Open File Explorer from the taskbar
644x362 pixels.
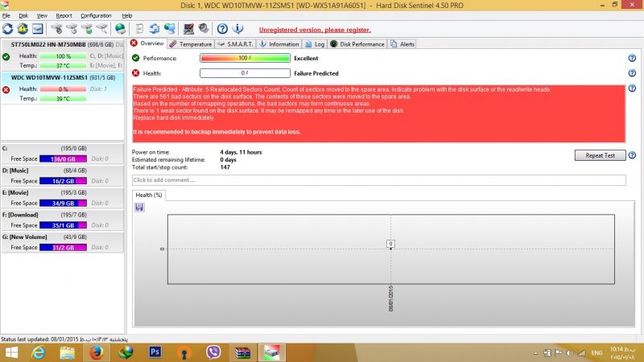67,352
